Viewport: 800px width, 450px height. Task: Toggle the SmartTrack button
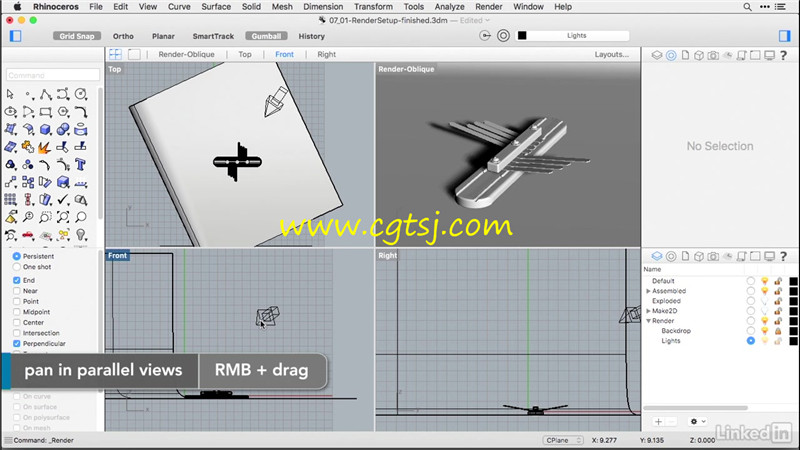[x=213, y=36]
